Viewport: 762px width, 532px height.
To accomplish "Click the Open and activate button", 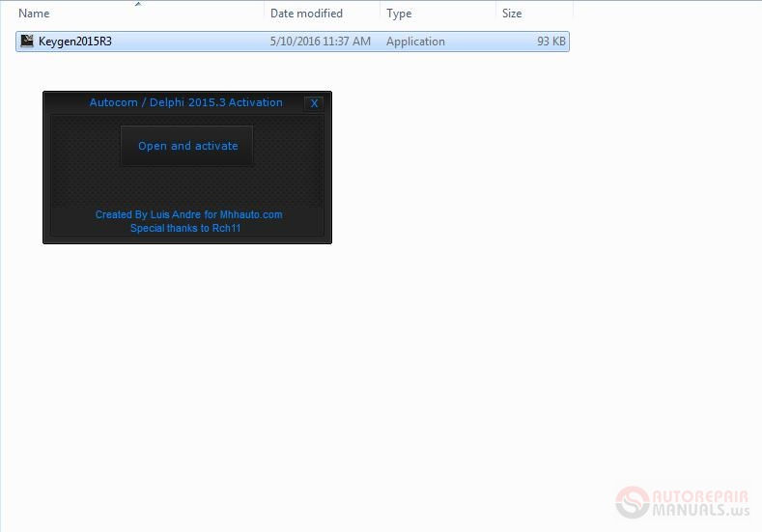I will [187, 146].
